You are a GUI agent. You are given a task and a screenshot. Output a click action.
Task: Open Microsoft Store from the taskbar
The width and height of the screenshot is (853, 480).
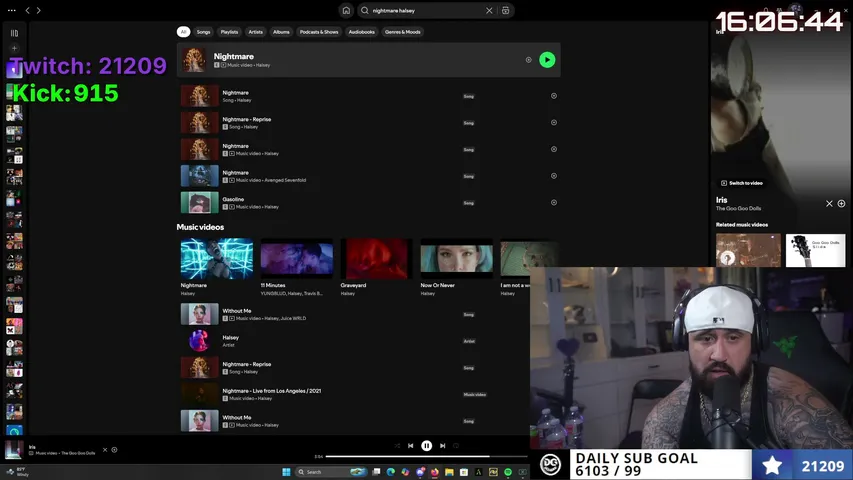click(464, 472)
